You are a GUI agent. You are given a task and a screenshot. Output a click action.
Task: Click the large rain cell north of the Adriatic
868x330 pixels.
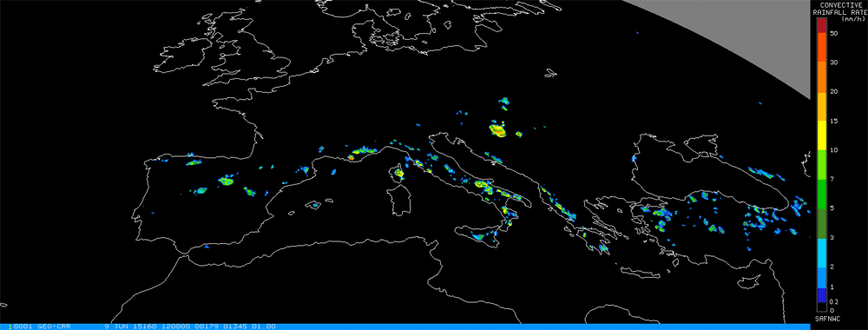coord(497,130)
